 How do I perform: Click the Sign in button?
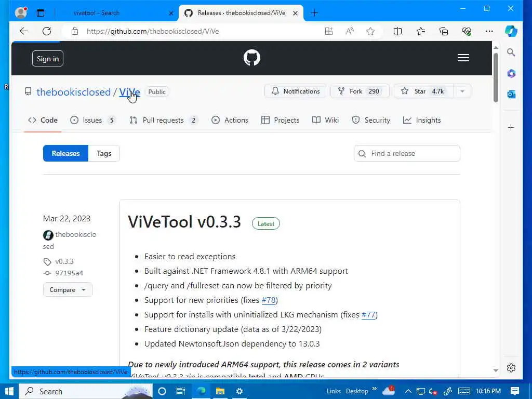48,59
